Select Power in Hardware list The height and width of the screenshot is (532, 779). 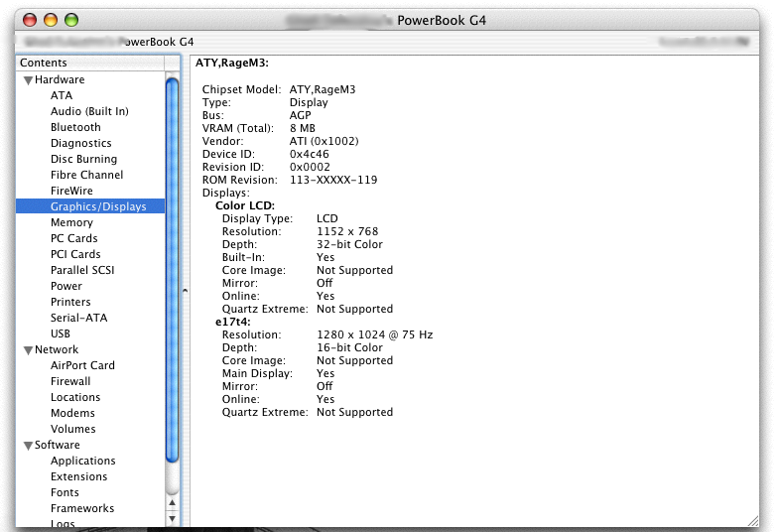[66, 286]
